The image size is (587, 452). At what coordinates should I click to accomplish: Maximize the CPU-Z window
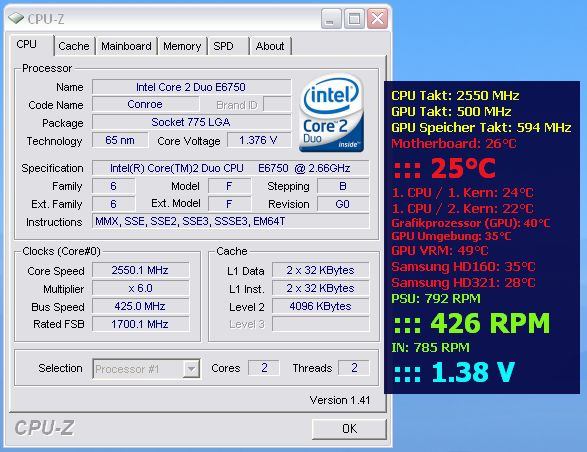354,19
